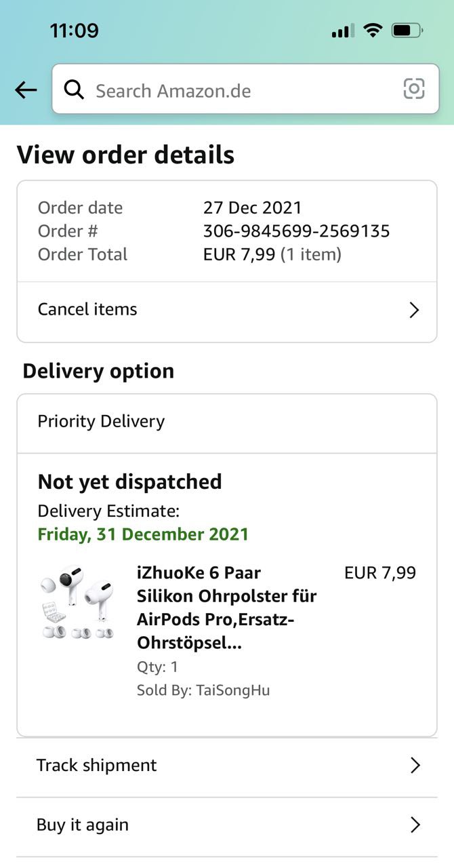Open the Track shipment chevron
The height and width of the screenshot is (868, 454).
click(415, 766)
